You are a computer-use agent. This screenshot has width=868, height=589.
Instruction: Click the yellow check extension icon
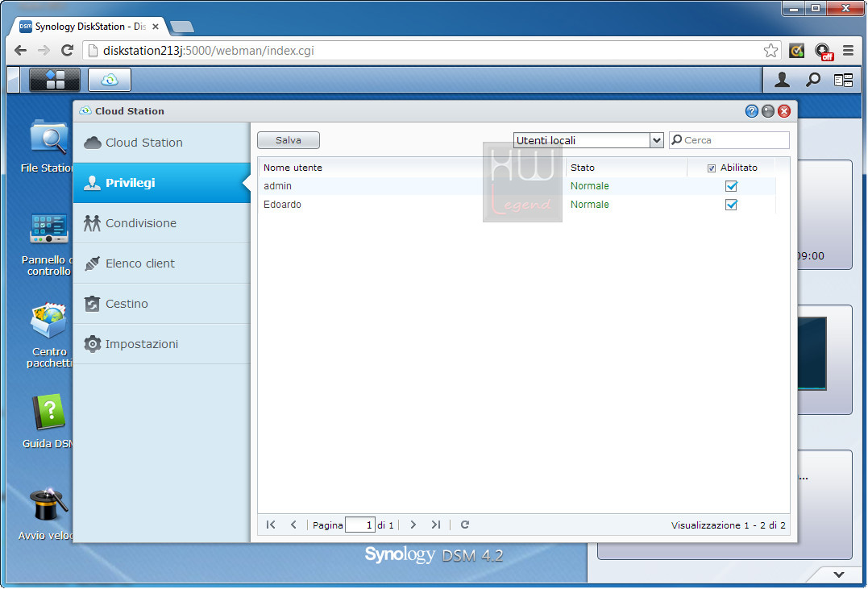pos(796,51)
